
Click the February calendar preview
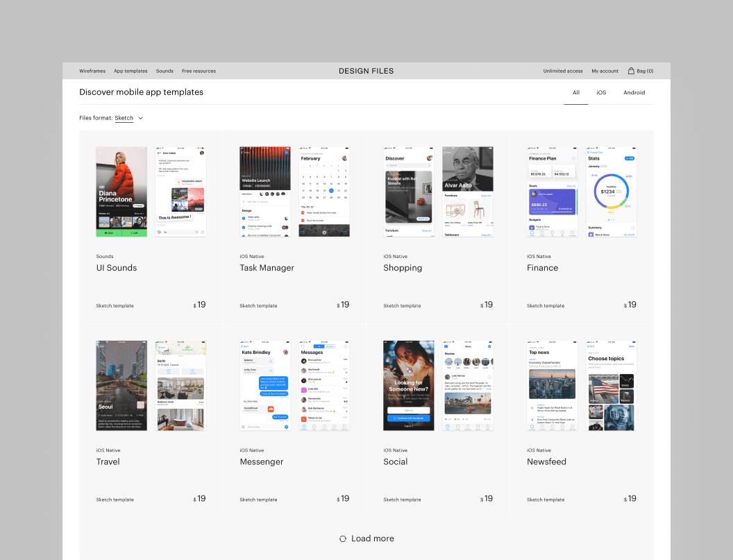click(324, 192)
